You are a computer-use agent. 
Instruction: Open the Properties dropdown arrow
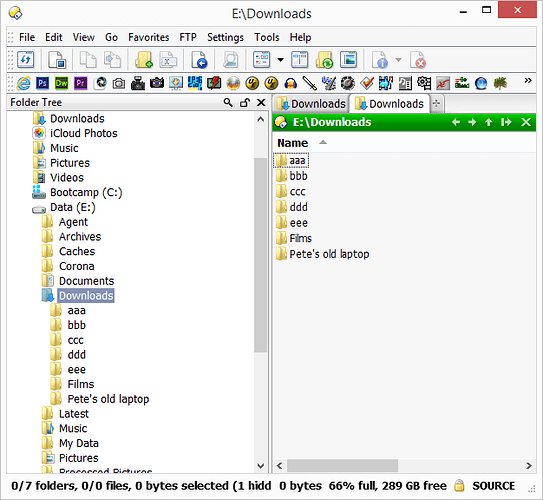399,60
